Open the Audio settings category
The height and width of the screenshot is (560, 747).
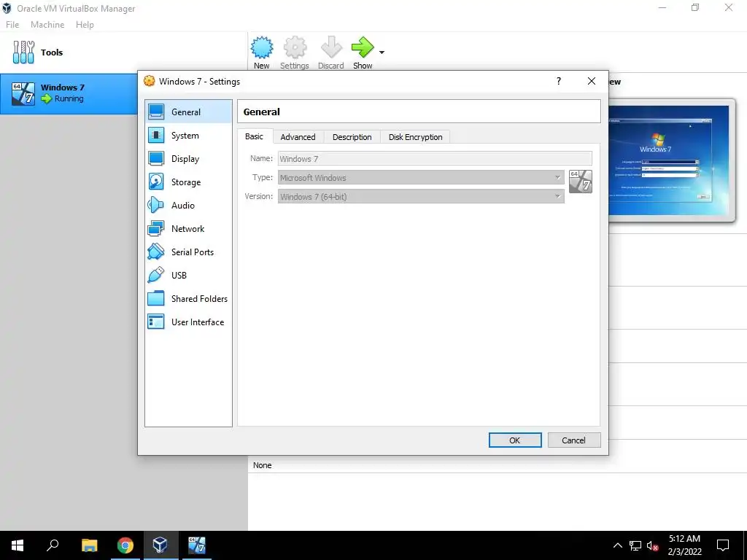click(188, 205)
